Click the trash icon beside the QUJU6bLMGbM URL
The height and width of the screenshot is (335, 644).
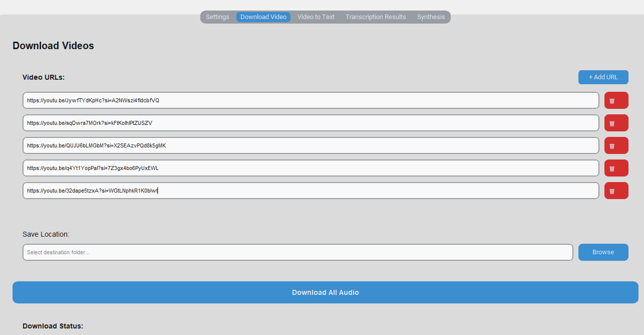616,145
